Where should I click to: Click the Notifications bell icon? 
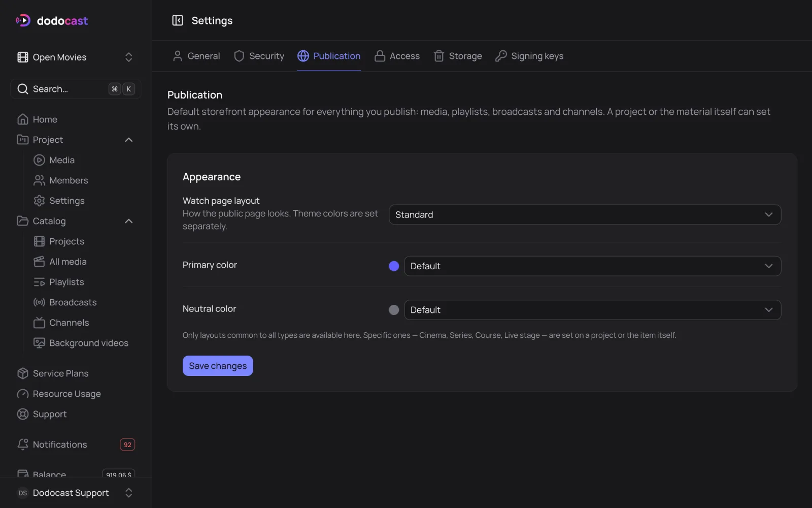pyautogui.click(x=23, y=444)
